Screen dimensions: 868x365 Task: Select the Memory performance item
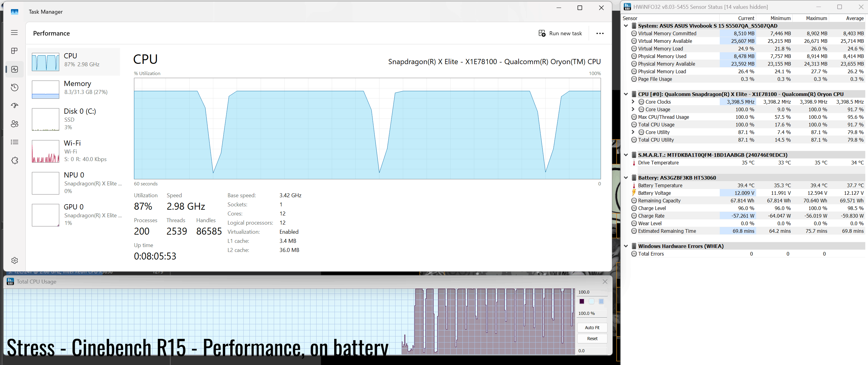click(74, 89)
